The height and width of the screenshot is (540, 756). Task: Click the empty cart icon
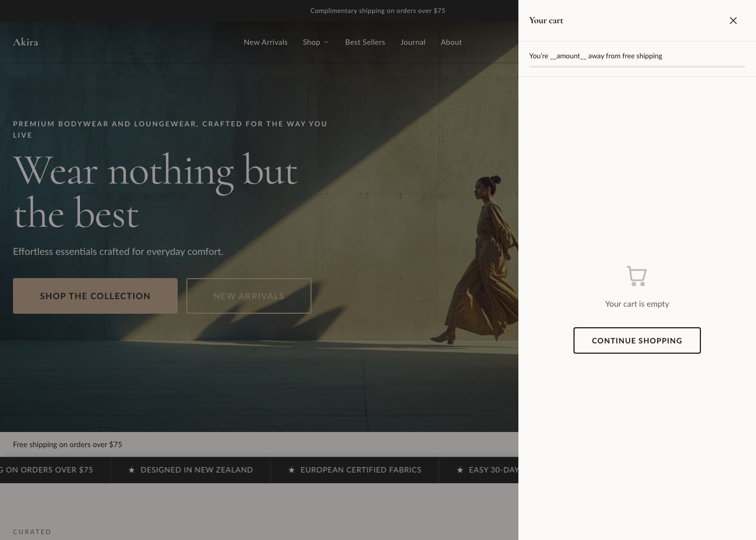(637, 275)
